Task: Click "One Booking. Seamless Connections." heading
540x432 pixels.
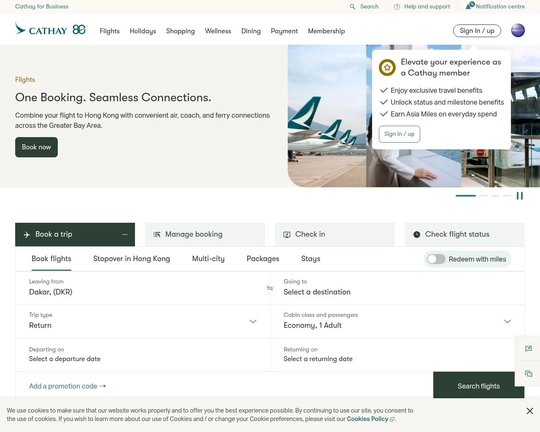Action: [x=113, y=97]
